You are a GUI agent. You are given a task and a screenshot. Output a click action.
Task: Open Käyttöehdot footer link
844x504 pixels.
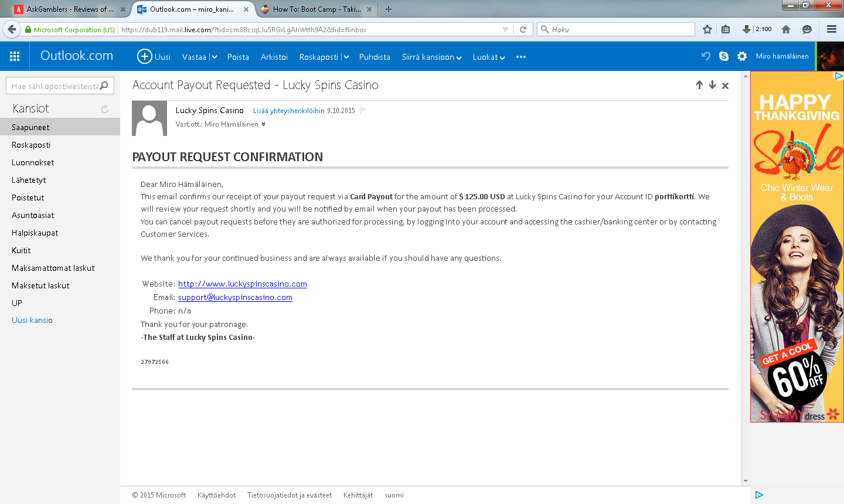click(x=216, y=495)
